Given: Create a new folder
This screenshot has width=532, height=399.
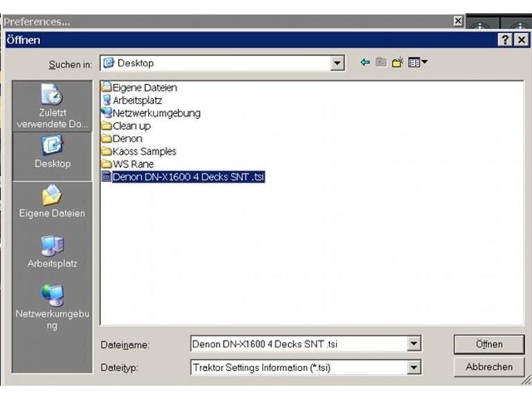Looking at the screenshot, I should pyautogui.click(x=397, y=62).
